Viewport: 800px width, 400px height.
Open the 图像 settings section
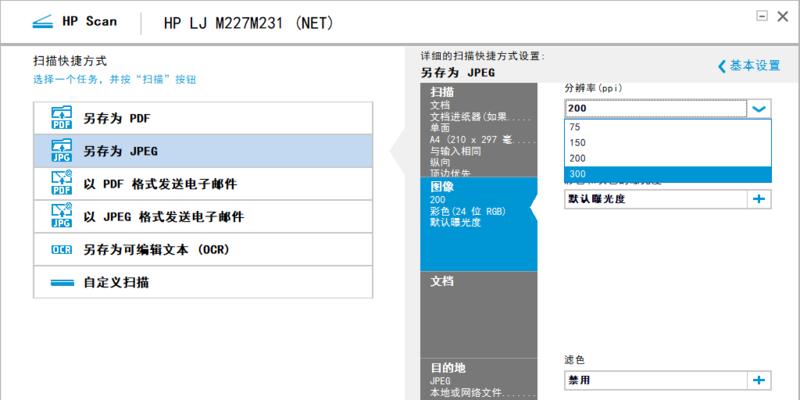pos(479,224)
